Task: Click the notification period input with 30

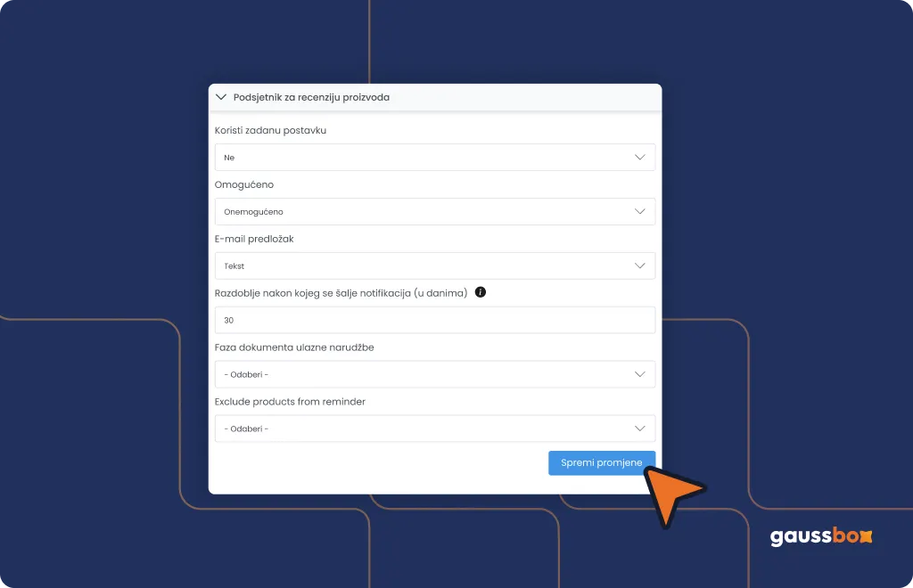Action: (x=435, y=320)
